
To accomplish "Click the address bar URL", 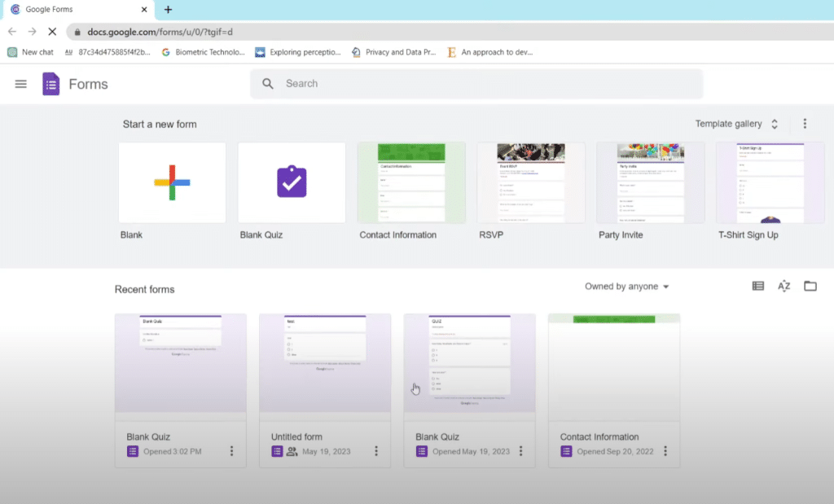I will point(160,32).
